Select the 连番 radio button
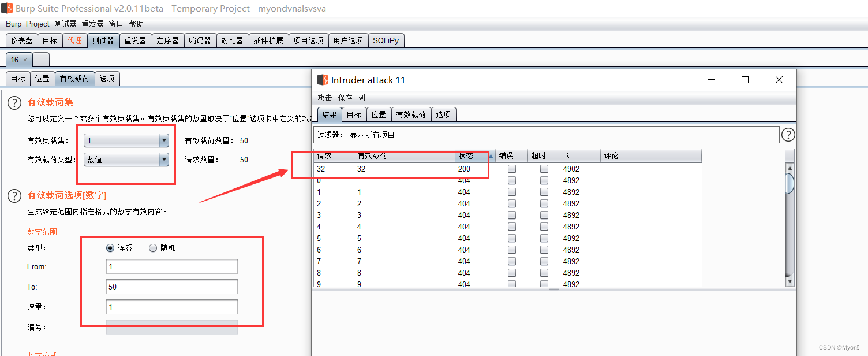Viewport: 868px width, 356px height. [x=110, y=248]
